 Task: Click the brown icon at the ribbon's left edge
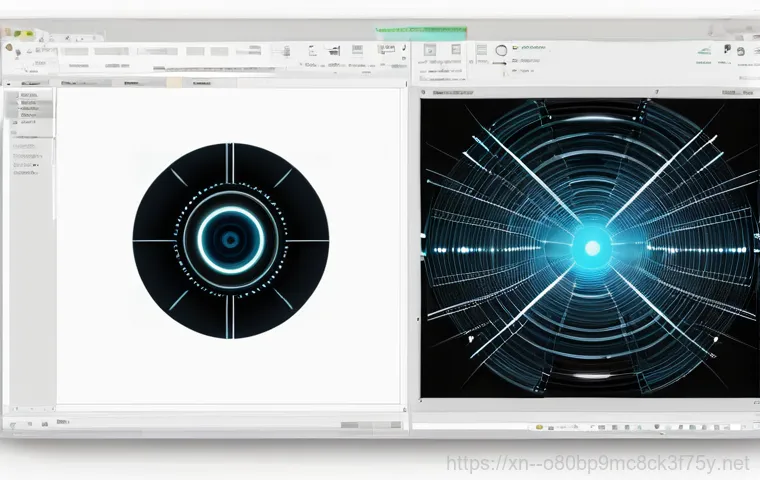pos(7,49)
